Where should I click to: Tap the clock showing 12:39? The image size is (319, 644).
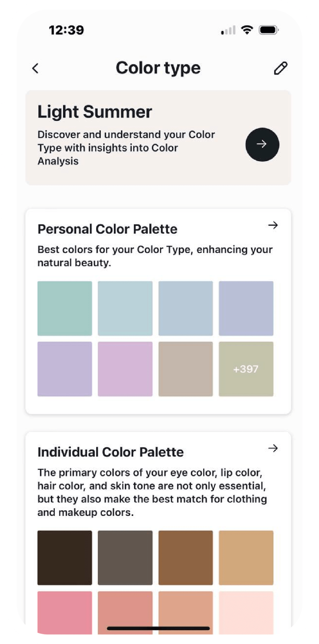[66, 30]
